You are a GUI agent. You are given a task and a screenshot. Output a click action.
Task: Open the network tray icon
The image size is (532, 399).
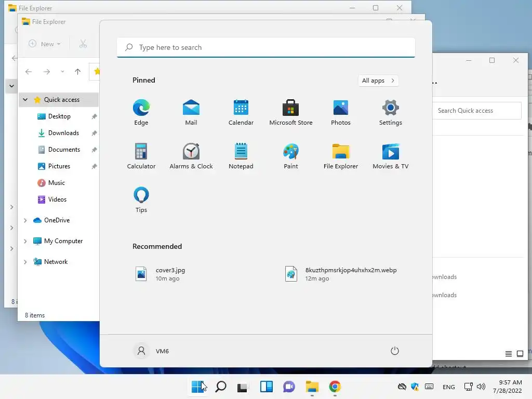coord(469,387)
